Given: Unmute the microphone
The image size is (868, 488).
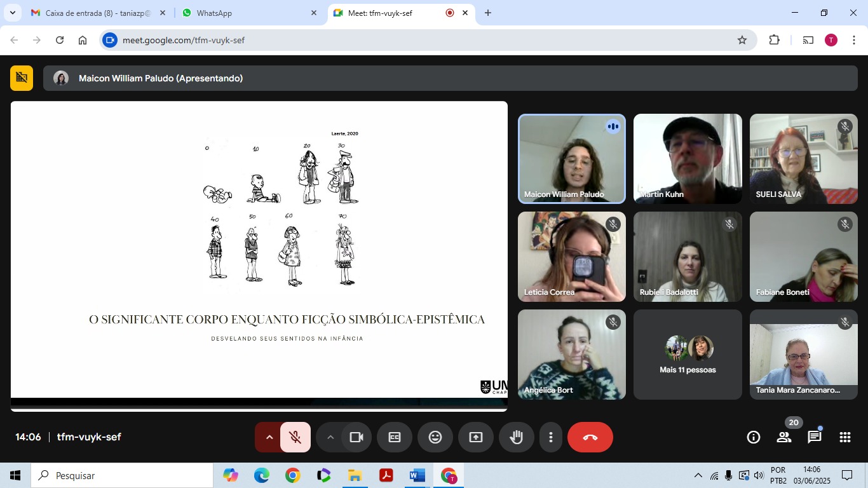Looking at the screenshot, I should pyautogui.click(x=295, y=437).
